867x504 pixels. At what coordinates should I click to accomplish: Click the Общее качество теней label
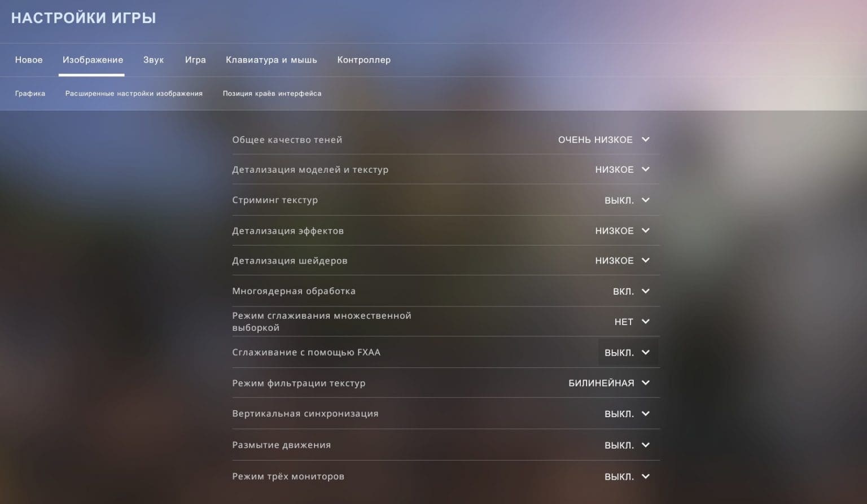(x=287, y=140)
